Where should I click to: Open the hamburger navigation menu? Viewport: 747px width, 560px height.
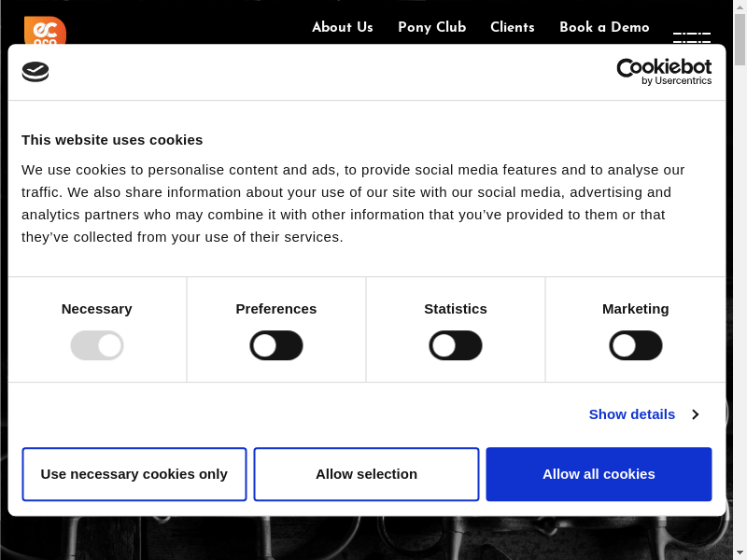pos(691,37)
